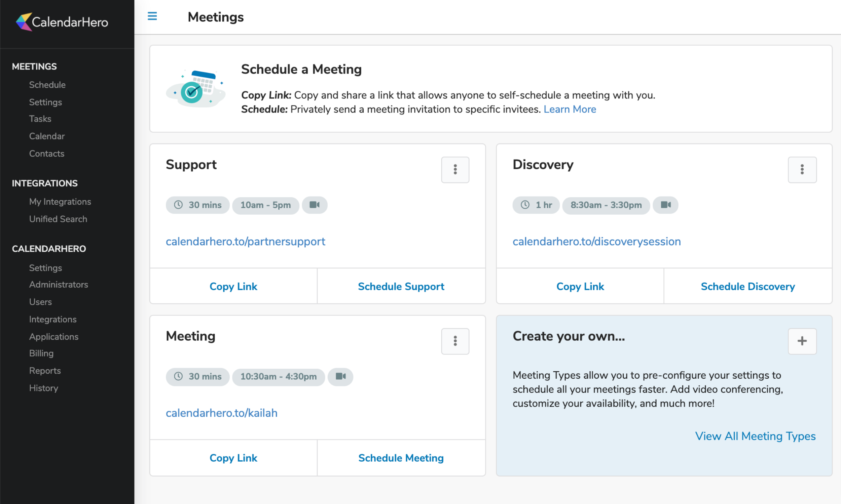Open Billing from the CalendarHero section
The image size is (841, 504).
click(41, 353)
